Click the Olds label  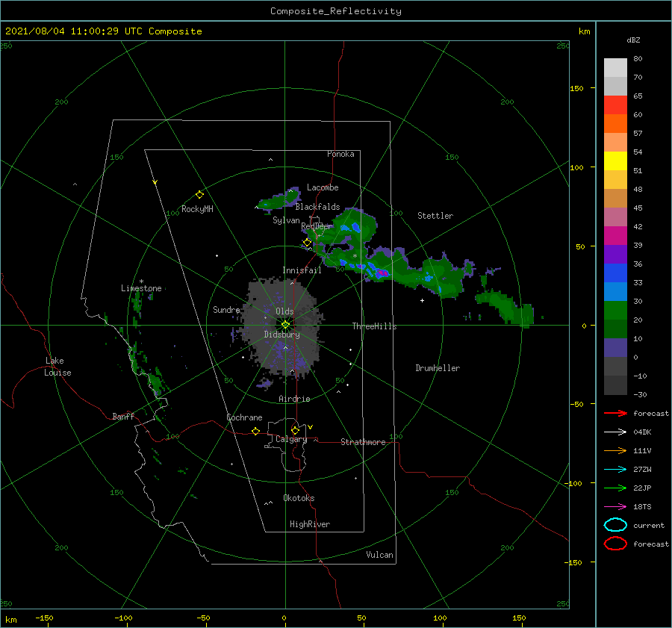[x=284, y=311]
